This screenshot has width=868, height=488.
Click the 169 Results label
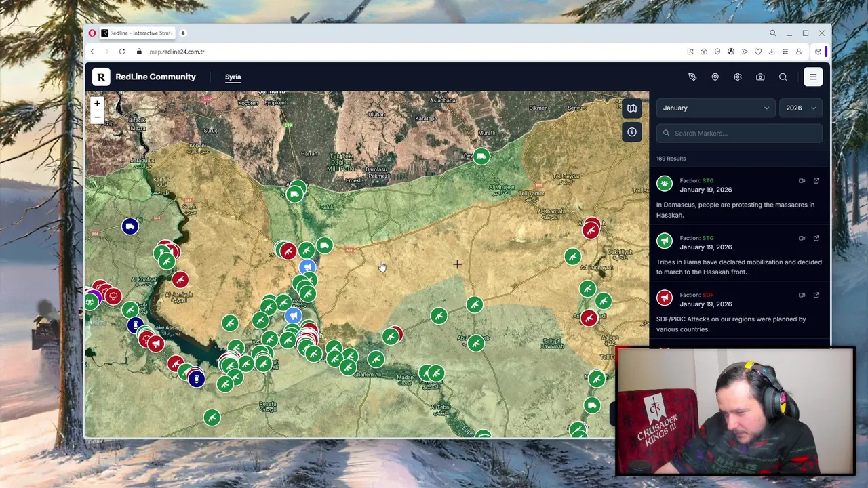point(671,159)
